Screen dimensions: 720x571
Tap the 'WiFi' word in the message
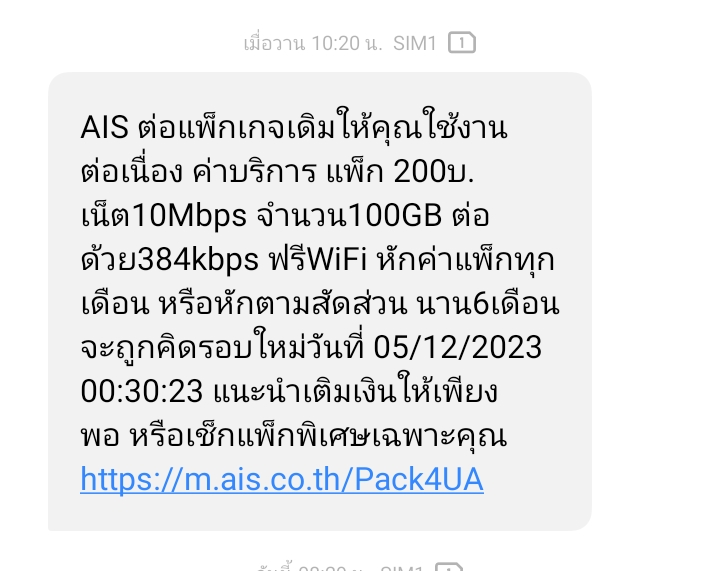[x=337, y=259]
